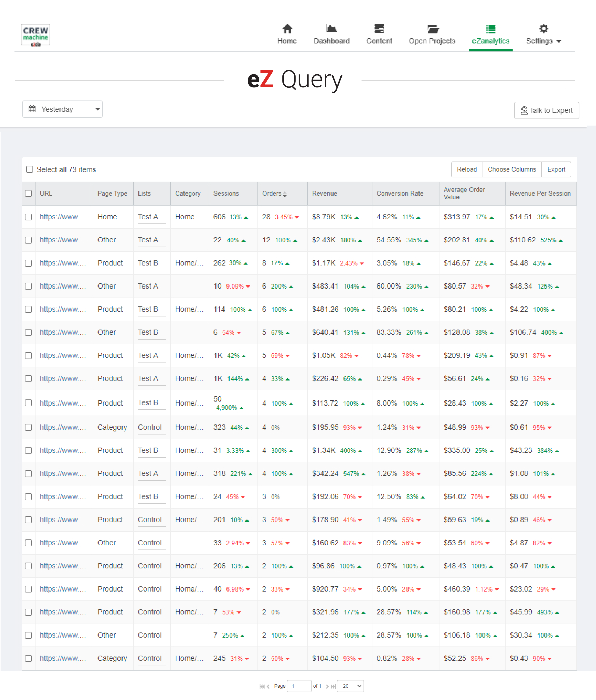Open the Settings nav label
Viewport: 596px width, 700px height.
click(x=539, y=41)
